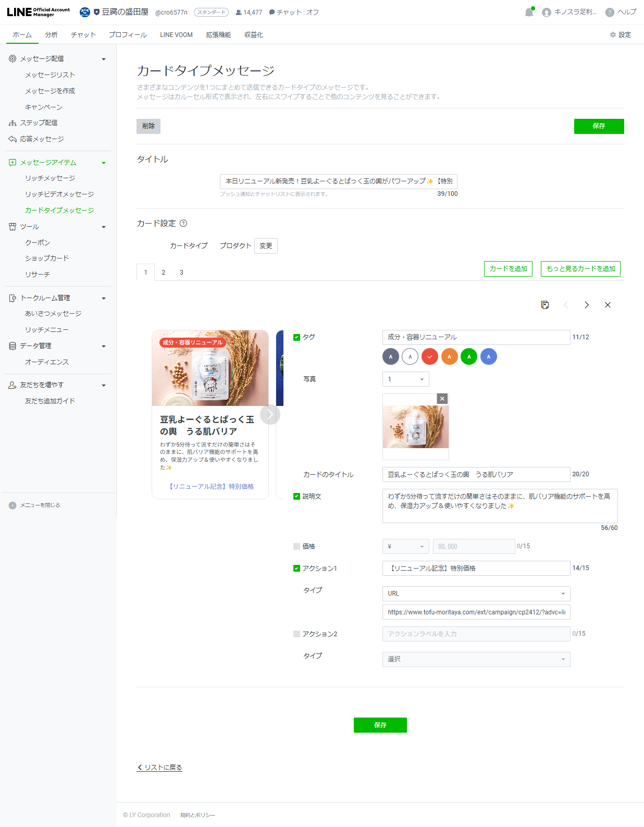Screen dimensions: 644x827
Task: Uncheck the 説明文 checkbox
Action: [296, 497]
